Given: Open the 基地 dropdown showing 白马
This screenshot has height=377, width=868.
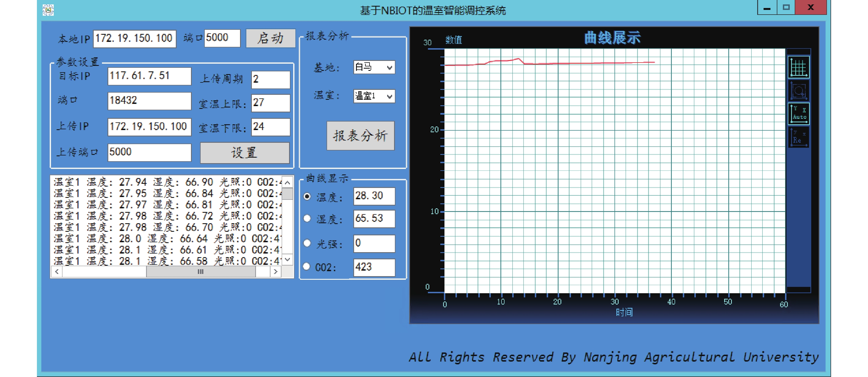Looking at the screenshot, I should tap(374, 67).
